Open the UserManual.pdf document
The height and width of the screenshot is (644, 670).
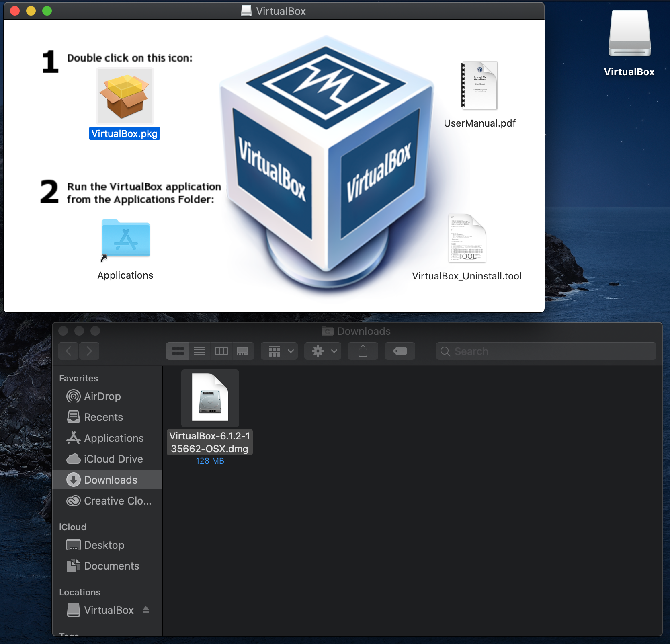[x=479, y=86]
